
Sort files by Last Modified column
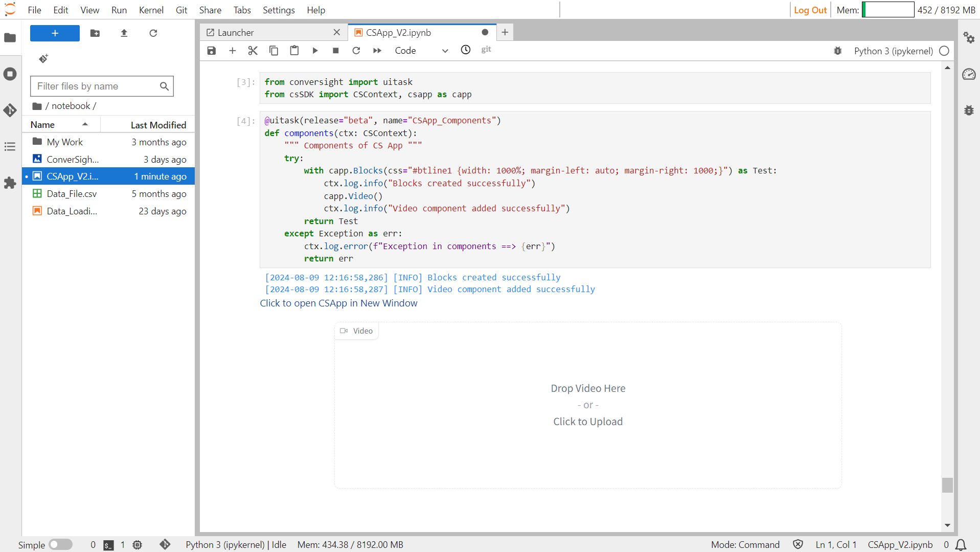147,125
